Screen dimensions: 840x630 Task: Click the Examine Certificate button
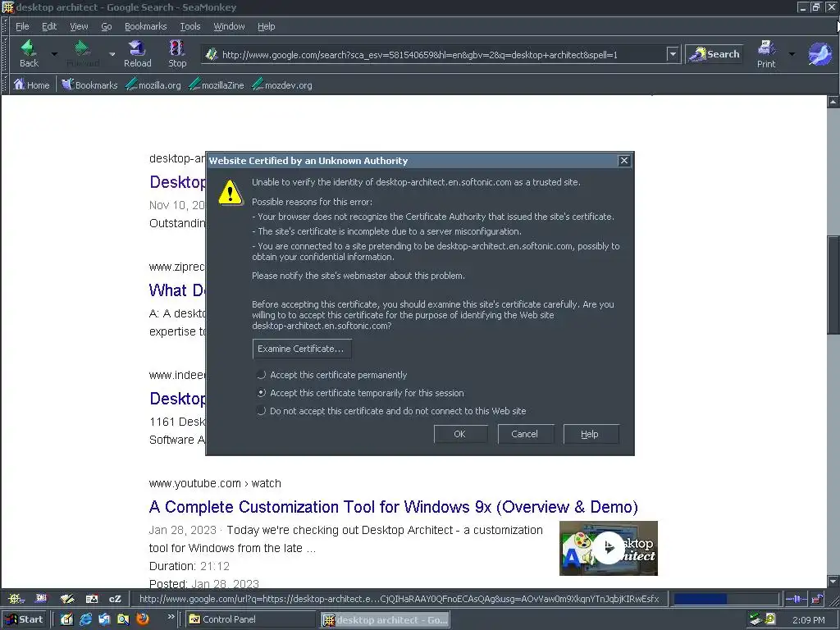click(x=302, y=349)
